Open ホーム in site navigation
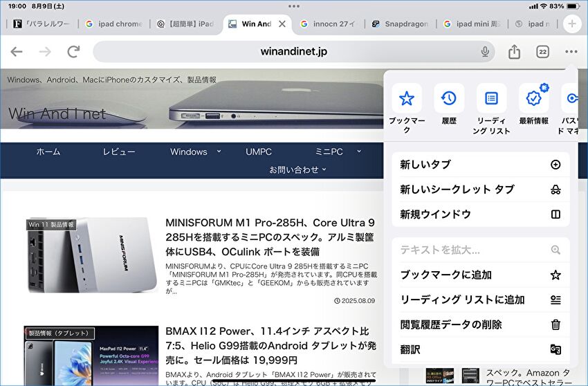Screen dimensions: 588x386 [x=48, y=152]
